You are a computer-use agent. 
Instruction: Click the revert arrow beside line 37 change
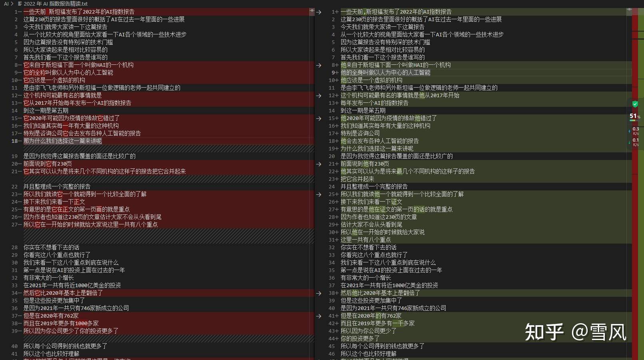[319, 316]
